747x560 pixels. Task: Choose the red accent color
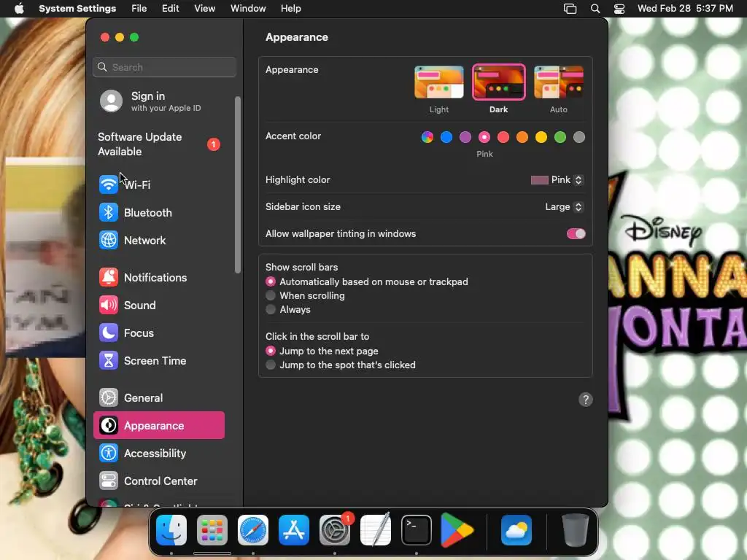pos(503,137)
